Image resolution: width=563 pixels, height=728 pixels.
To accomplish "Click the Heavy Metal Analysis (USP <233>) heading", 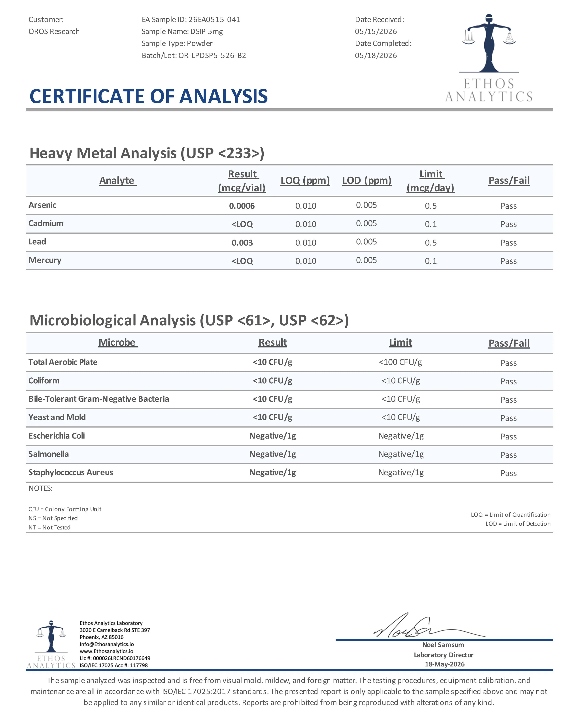I will tap(147, 153).
